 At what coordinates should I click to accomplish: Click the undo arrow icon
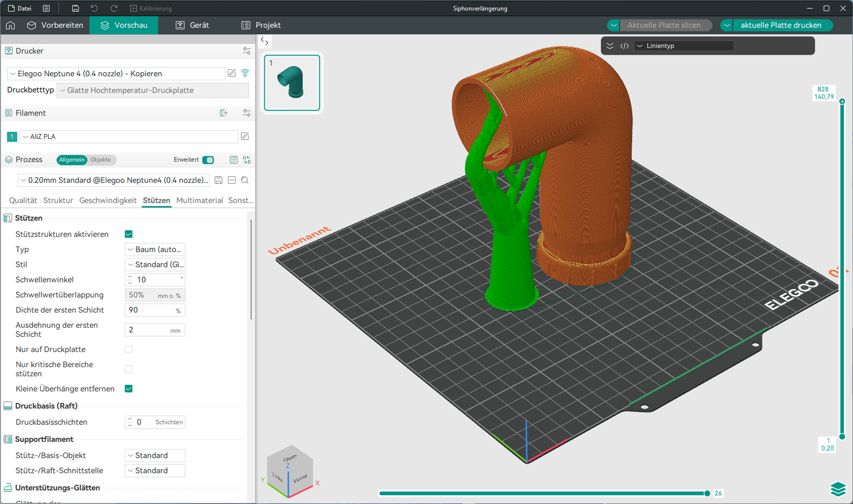[94, 8]
